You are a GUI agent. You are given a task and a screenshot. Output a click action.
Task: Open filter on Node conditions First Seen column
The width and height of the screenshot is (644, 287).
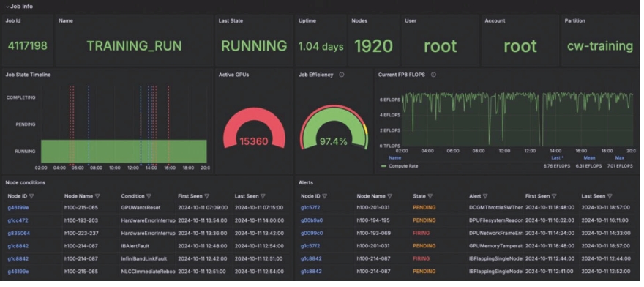coord(208,196)
